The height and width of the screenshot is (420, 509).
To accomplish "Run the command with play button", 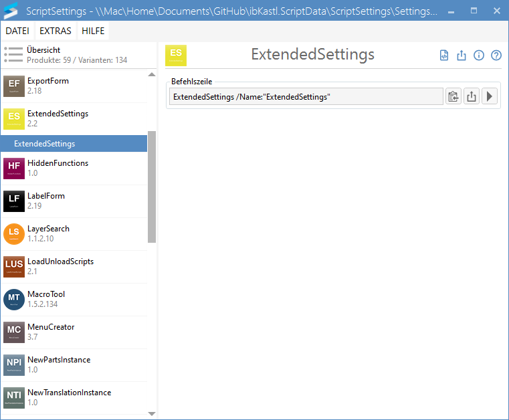I will (490, 97).
